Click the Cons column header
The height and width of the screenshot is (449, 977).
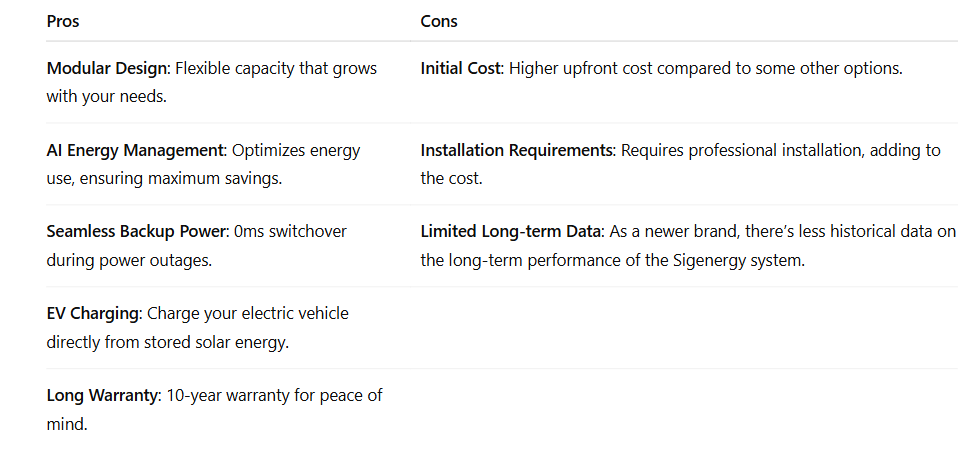pos(439,21)
